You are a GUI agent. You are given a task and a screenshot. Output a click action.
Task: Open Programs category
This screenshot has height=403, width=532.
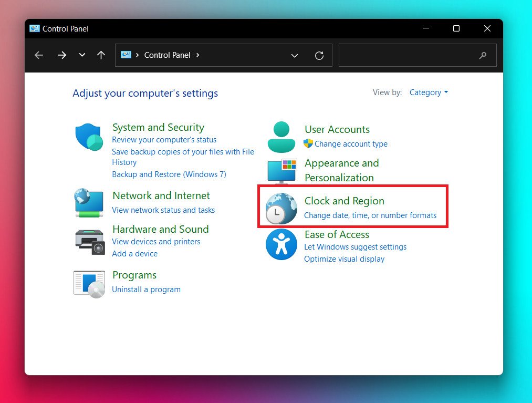[x=134, y=275]
